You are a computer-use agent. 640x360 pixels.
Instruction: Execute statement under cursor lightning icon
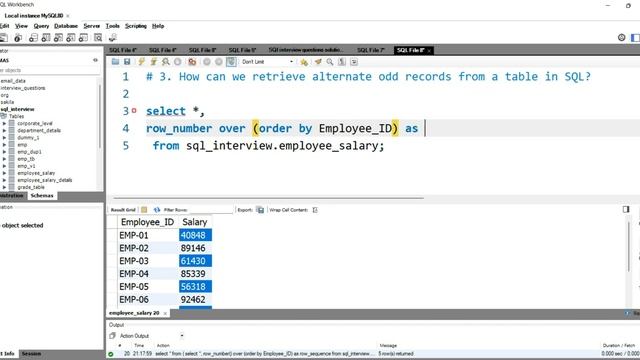153,62
